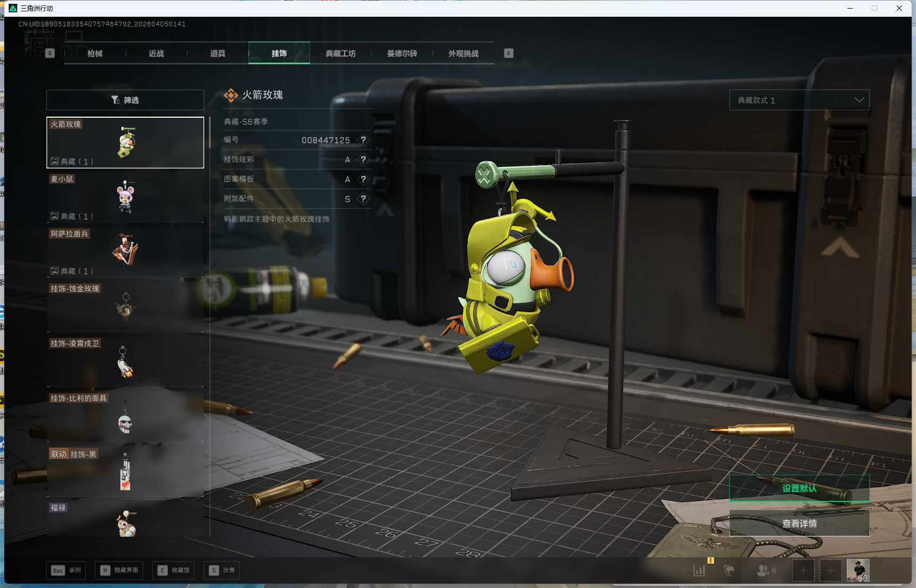Expand the 典藏款式 1 style dropdown
Viewport: 916px width, 588px height.
pyautogui.click(x=799, y=100)
